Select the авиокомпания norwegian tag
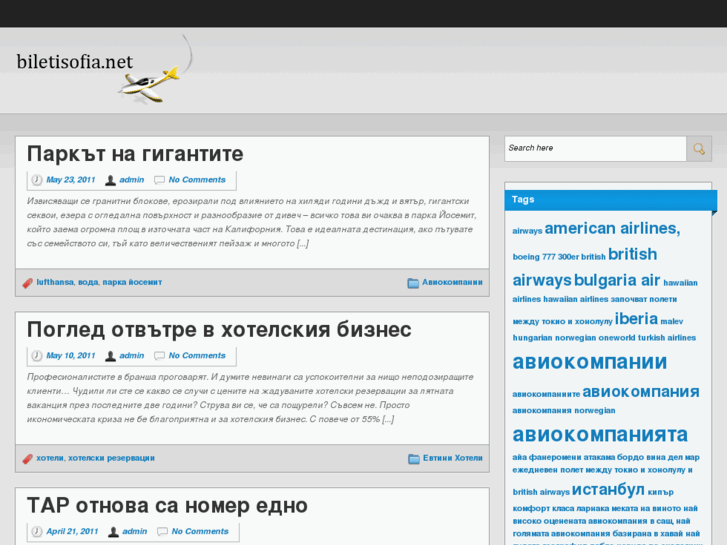 coord(563,410)
